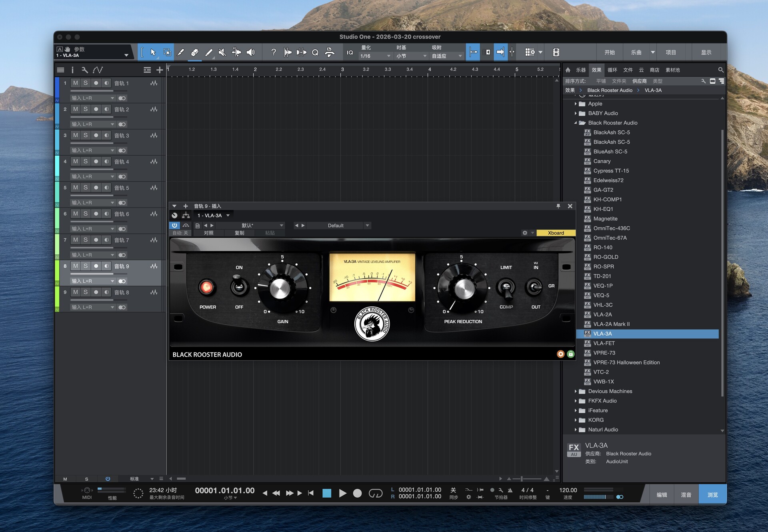
Task: Open the 循环 loops tab
Action: (612, 70)
